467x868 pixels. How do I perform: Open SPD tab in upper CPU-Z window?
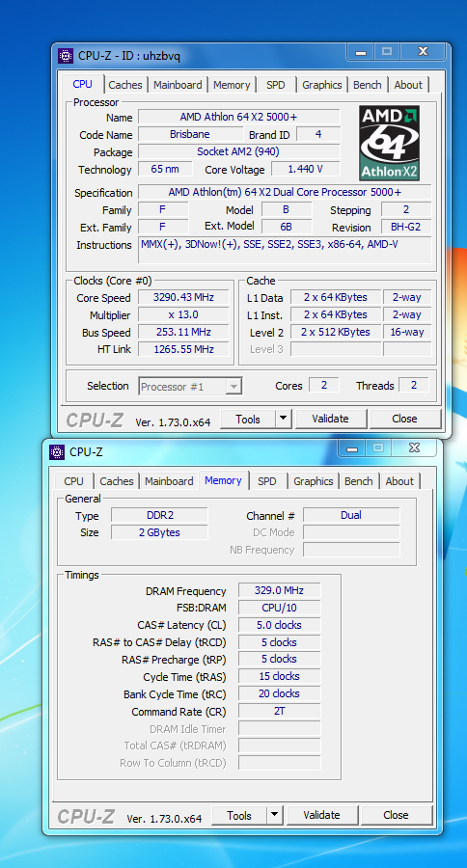click(275, 85)
